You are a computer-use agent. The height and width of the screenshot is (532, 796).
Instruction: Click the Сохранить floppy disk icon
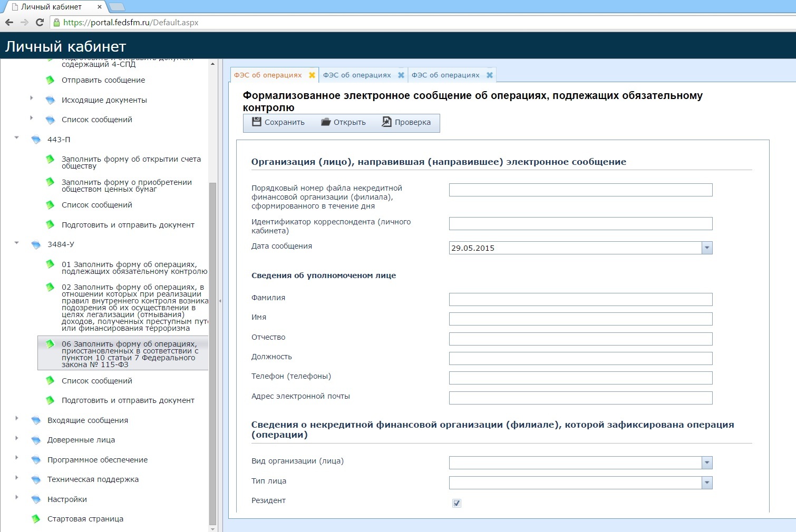pyautogui.click(x=257, y=122)
